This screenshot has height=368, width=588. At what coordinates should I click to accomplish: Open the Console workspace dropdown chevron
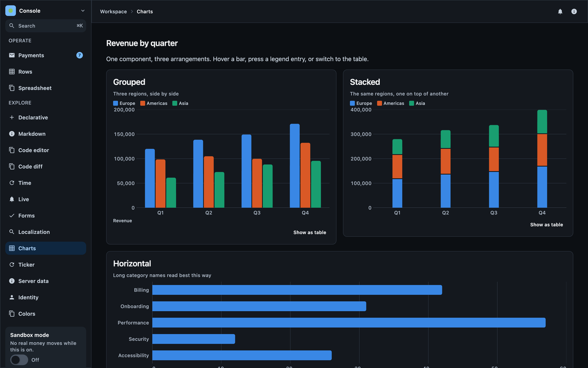coord(82,10)
